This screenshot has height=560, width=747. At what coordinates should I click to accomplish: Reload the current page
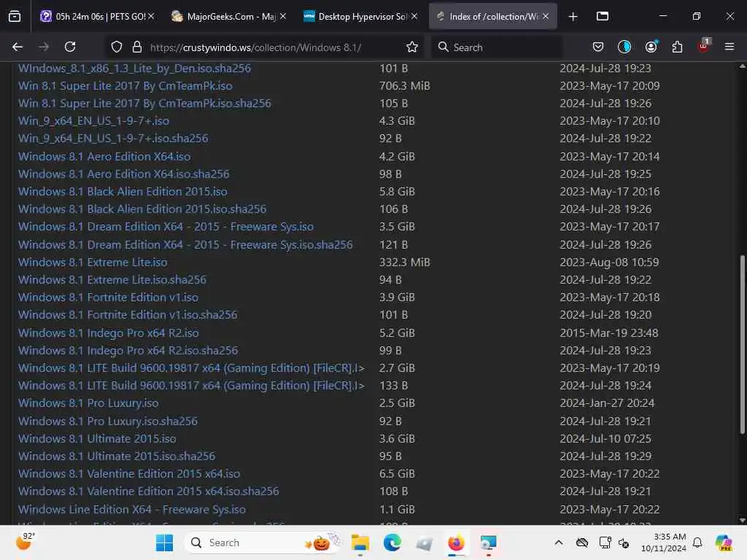(x=70, y=47)
